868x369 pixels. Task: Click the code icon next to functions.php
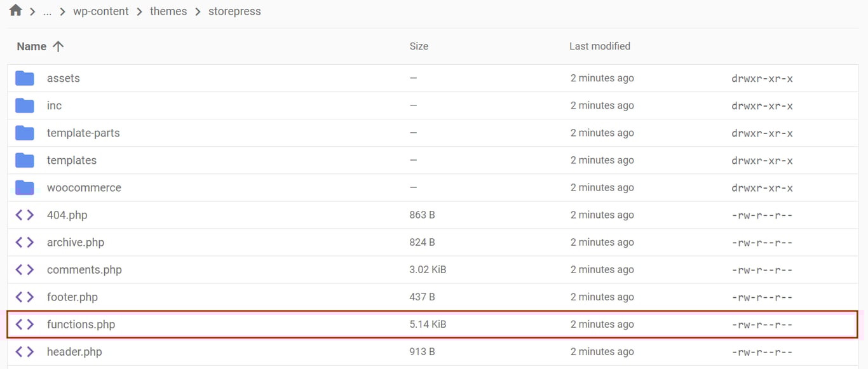[x=24, y=324]
